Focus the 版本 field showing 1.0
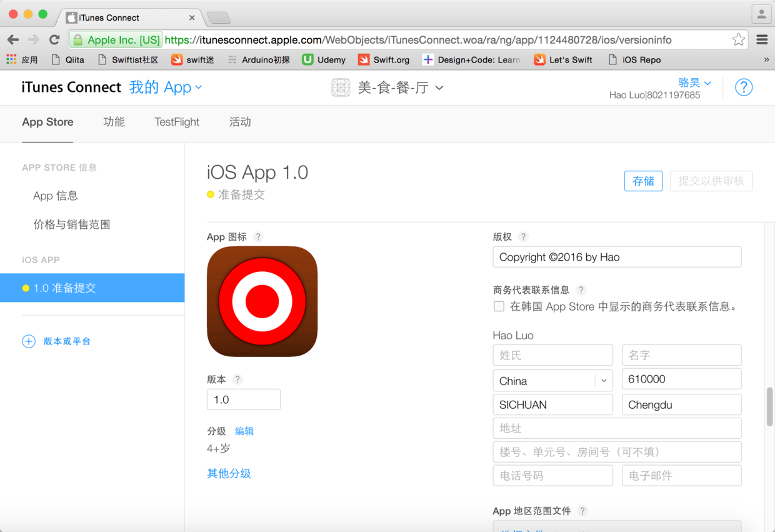This screenshot has height=532, width=775. coord(244,399)
